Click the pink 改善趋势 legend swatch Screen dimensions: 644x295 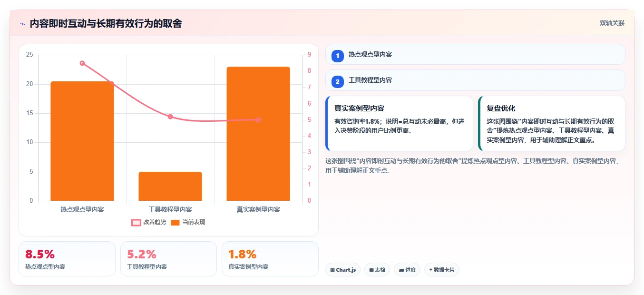136,222
